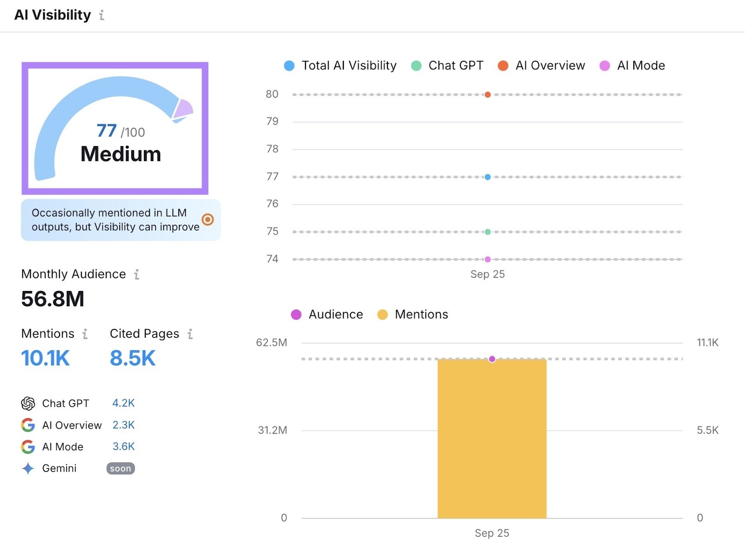Toggle the Audience series in lower chart
This screenshot has height=560, width=745.
[327, 314]
